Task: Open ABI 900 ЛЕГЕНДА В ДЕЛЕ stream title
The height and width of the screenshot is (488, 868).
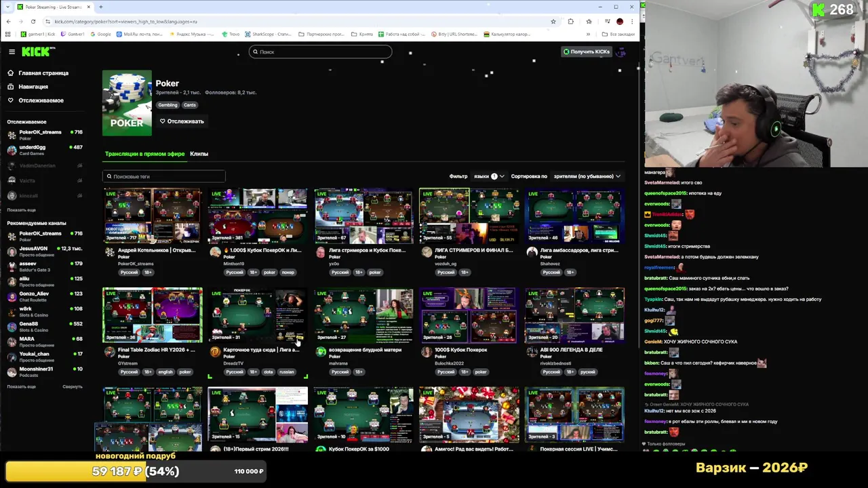Action: [571, 350]
